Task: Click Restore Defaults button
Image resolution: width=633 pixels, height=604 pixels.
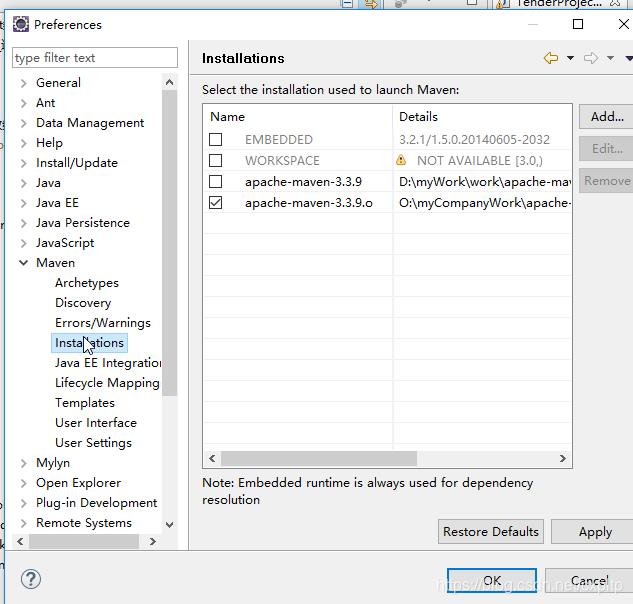Action: tap(491, 532)
